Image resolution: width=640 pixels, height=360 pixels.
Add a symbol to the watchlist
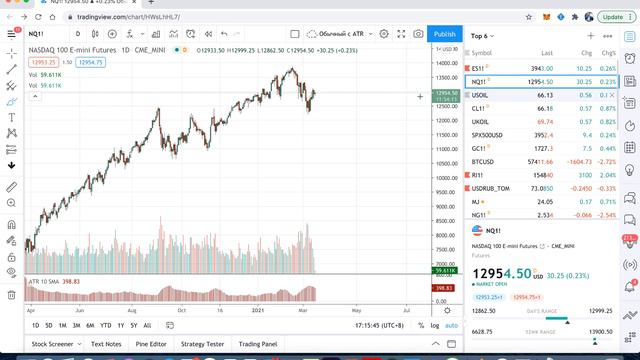pos(591,36)
